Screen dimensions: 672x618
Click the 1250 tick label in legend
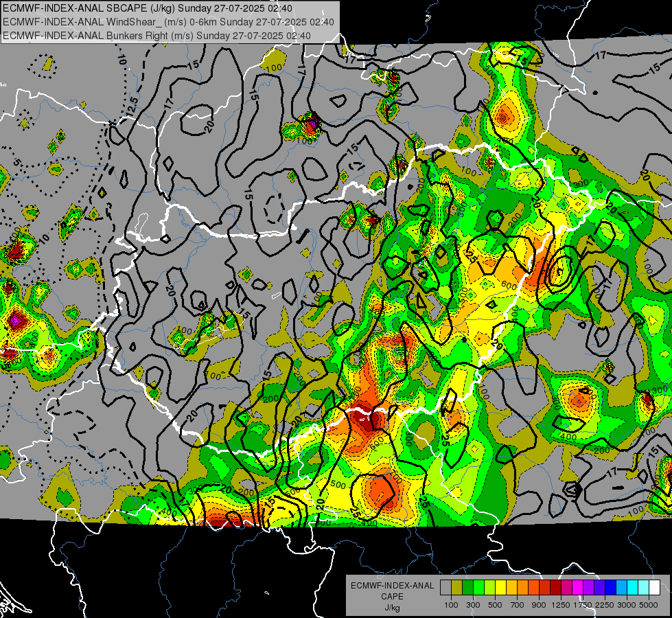pos(561,605)
